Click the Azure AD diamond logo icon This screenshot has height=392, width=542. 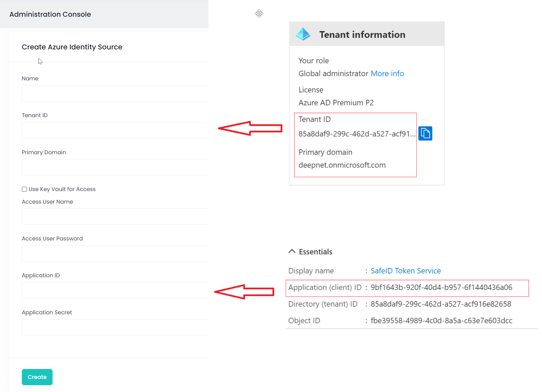pyautogui.click(x=303, y=34)
